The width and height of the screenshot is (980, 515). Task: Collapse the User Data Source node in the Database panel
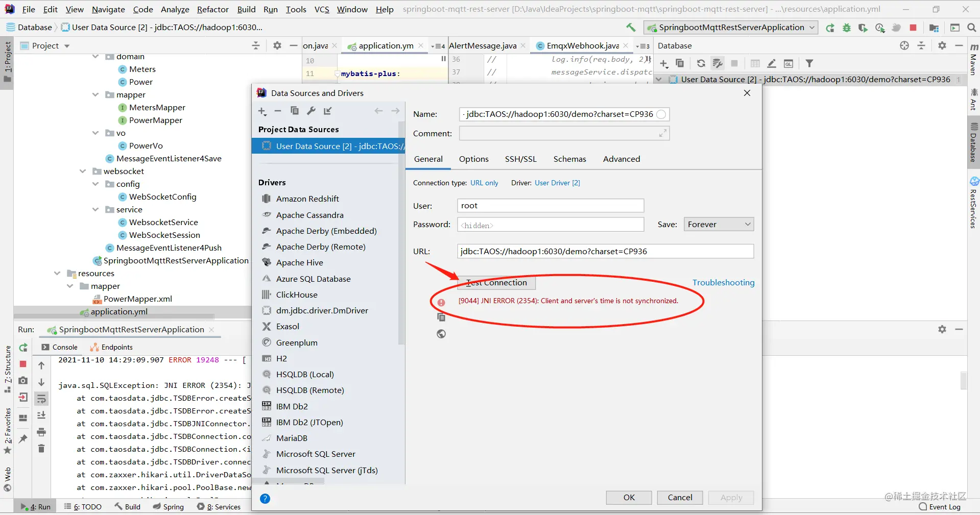tap(659, 79)
